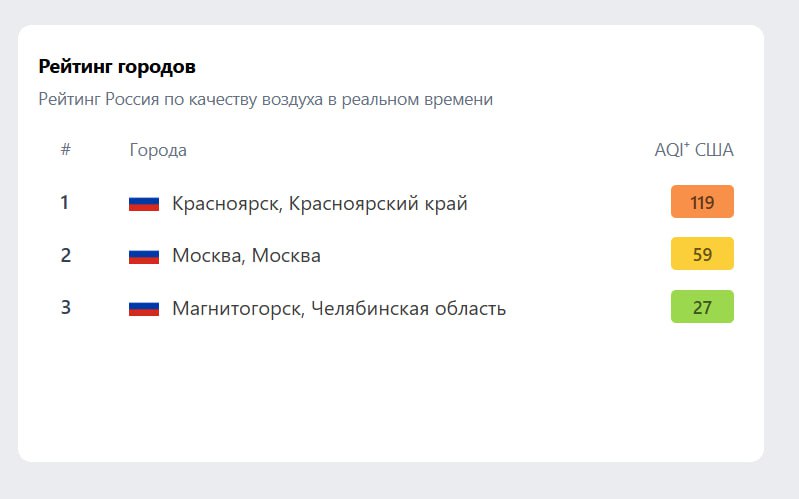Click rank number 3 in the table

coord(65,307)
